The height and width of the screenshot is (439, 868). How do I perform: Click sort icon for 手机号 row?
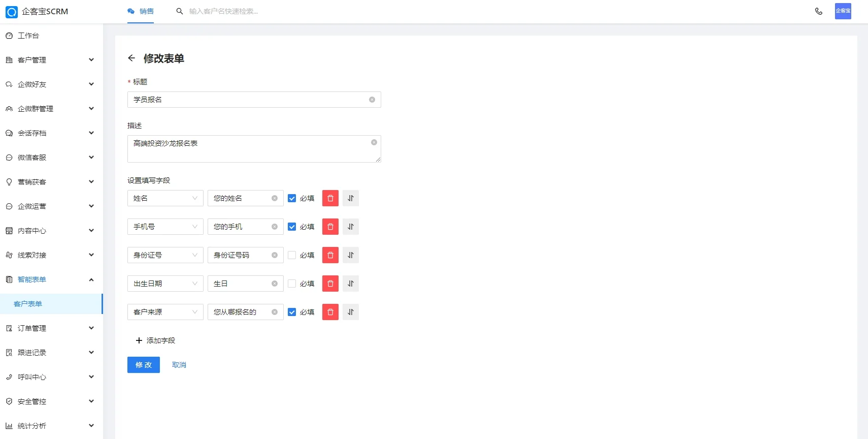coord(351,227)
